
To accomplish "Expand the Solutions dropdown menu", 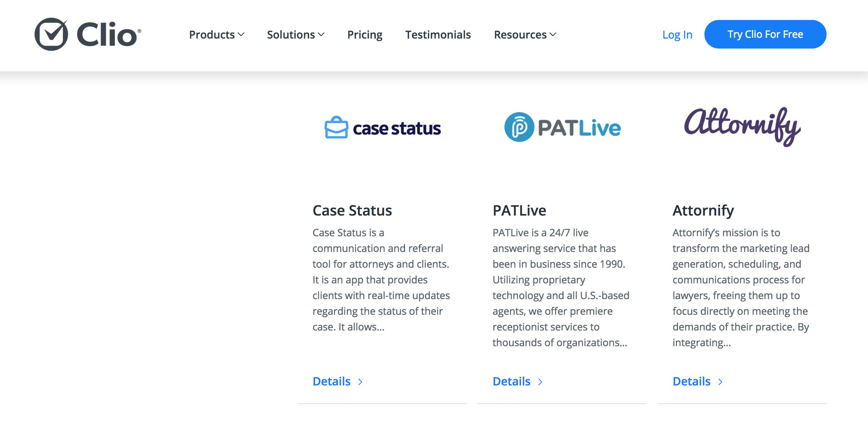I will (295, 35).
